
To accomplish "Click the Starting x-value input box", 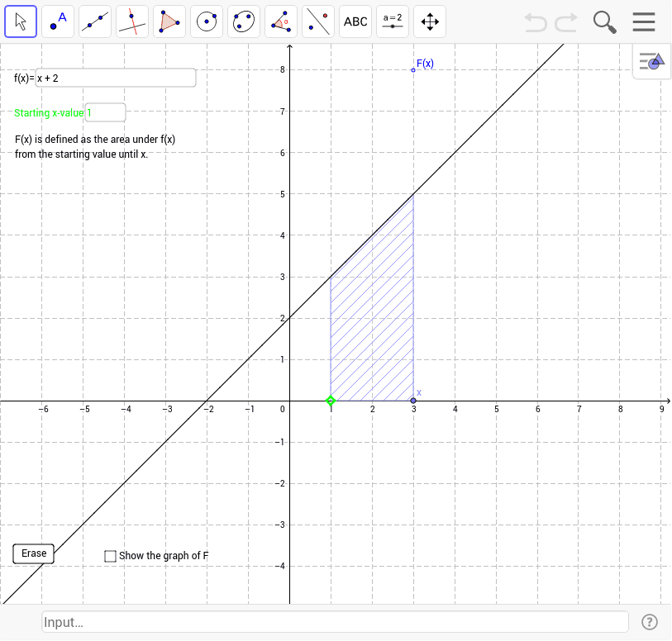I will tap(106, 112).
